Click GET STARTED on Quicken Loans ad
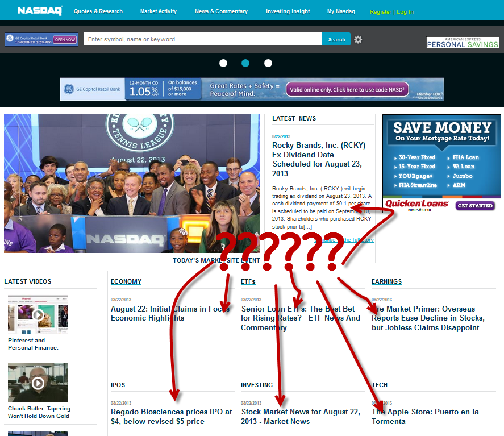Viewport: 504px width, 436px height. pyautogui.click(x=475, y=205)
